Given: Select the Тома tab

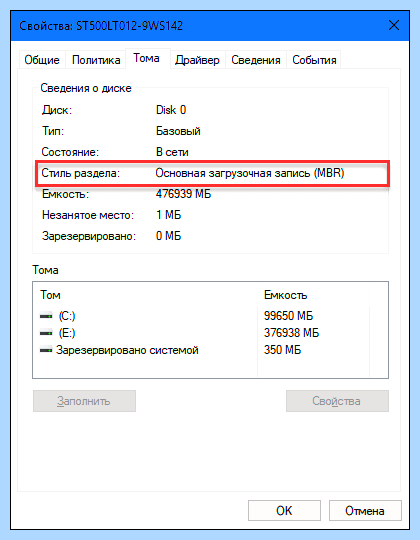Looking at the screenshot, I should 147,59.
